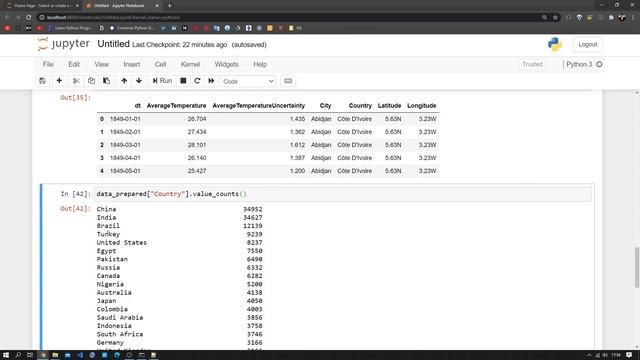The width and height of the screenshot is (640, 360).
Task: Open the browser zoom magnifier icon
Action: [x=544, y=18]
